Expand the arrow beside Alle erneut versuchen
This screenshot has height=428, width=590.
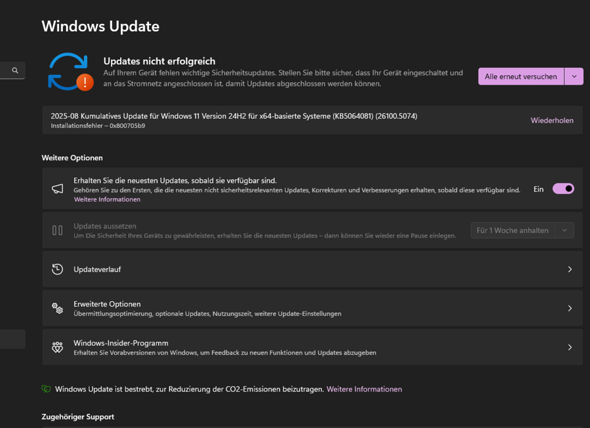point(574,76)
